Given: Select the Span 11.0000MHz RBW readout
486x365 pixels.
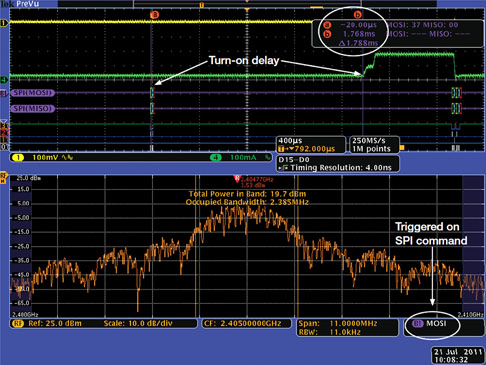Looking at the screenshot, I should click(x=347, y=327).
